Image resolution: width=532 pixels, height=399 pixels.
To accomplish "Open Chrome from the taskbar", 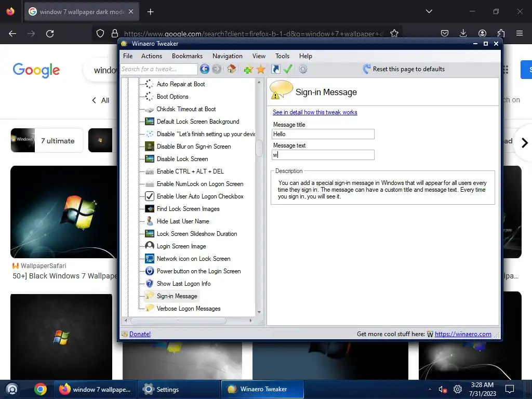I will click(x=41, y=389).
